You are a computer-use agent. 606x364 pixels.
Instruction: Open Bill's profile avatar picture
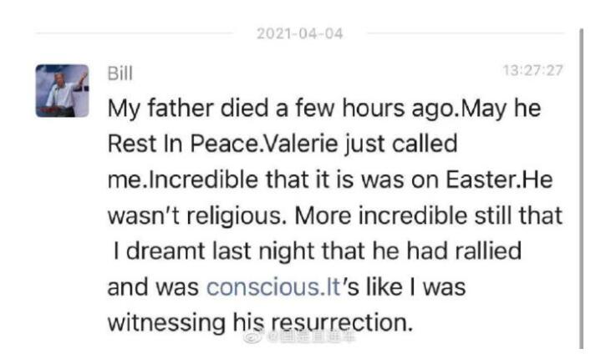click(x=62, y=91)
